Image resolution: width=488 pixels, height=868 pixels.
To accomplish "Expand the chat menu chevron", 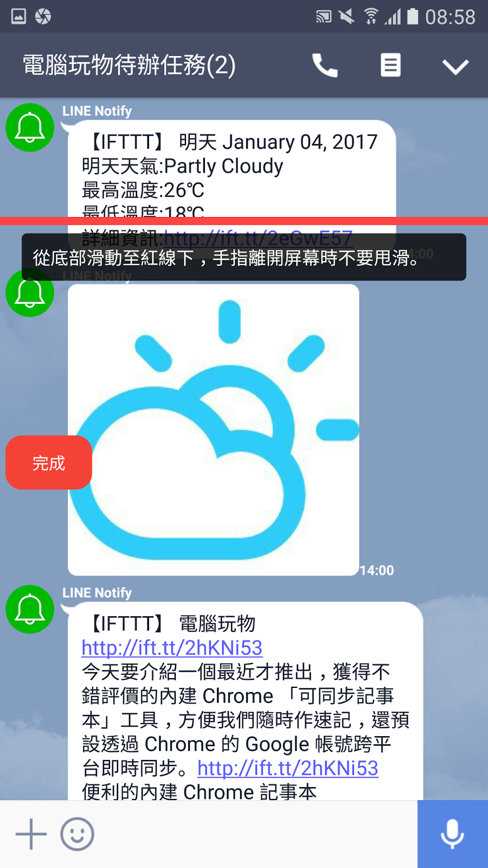I will [x=455, y=67].
